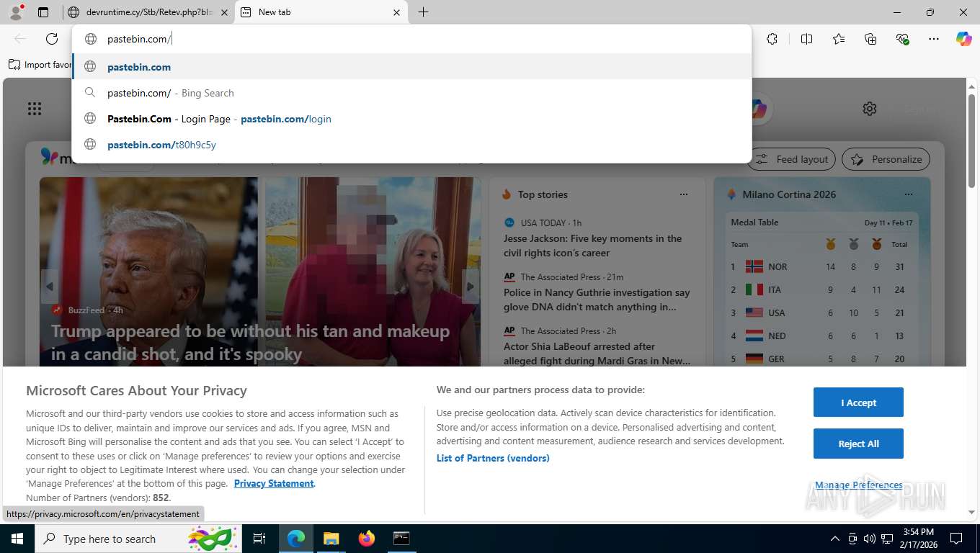Screen dimensions: 980x553
Task: Open the Extensions puzzle icon
Action: click(772, 39)
